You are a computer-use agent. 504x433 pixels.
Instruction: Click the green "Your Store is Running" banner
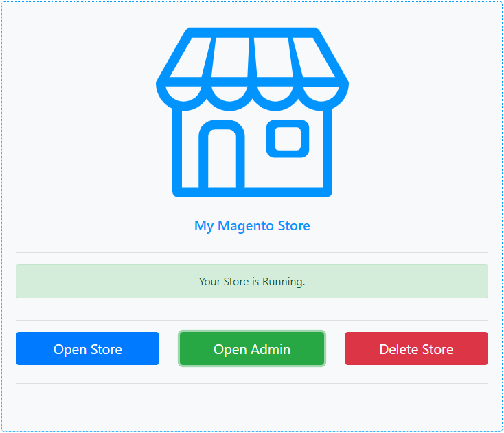[x=252, y=281]
